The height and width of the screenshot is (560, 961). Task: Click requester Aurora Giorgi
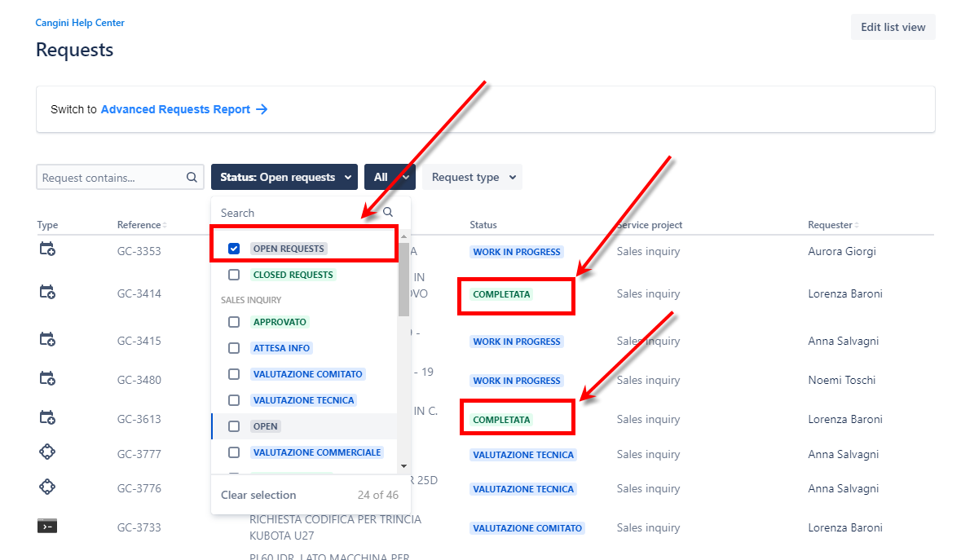pyautogui.click(x=841, y=251)
